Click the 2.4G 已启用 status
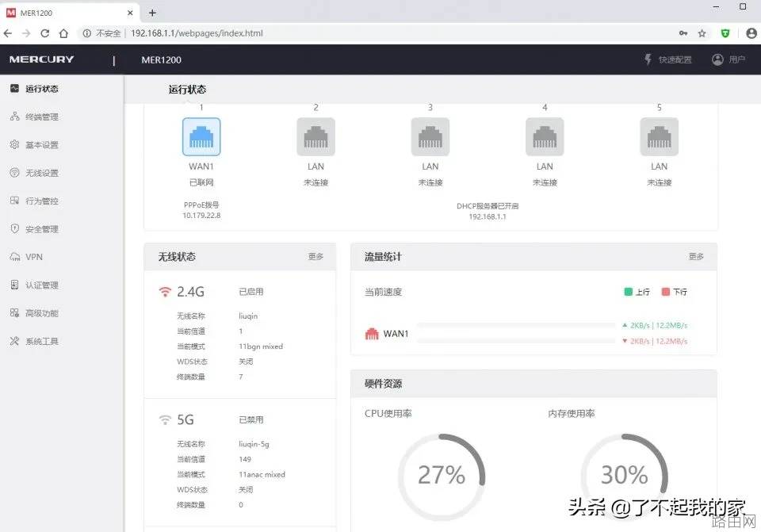 [251, 292]
